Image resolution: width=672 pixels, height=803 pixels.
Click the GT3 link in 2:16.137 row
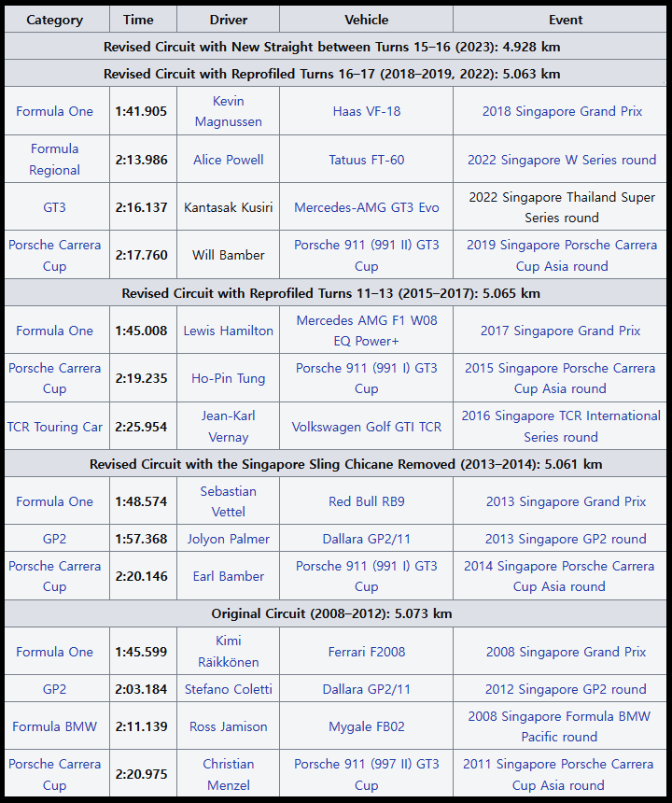(x=54, y=207)
